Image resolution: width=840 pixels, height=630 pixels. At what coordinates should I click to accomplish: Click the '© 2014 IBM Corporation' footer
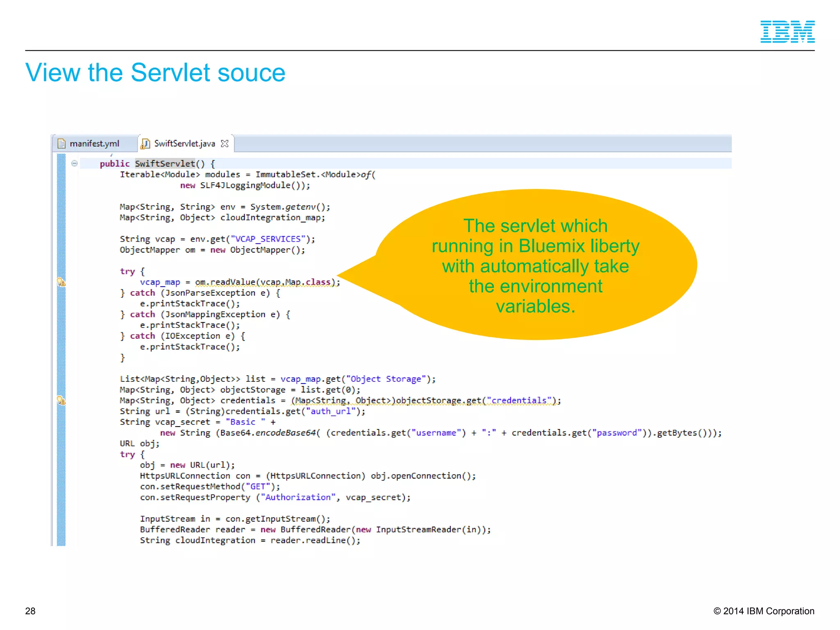[x=764, y=611]
